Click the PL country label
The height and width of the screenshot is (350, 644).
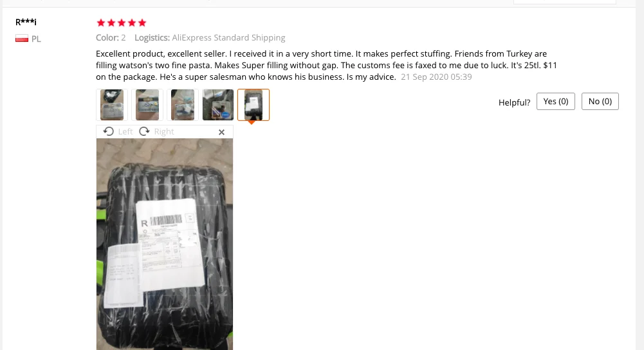(36, 39)
